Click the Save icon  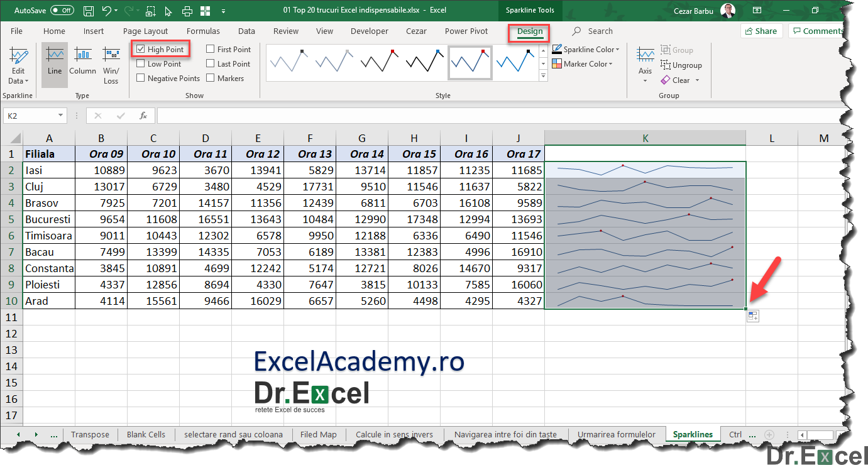click(x=88, y=10)
